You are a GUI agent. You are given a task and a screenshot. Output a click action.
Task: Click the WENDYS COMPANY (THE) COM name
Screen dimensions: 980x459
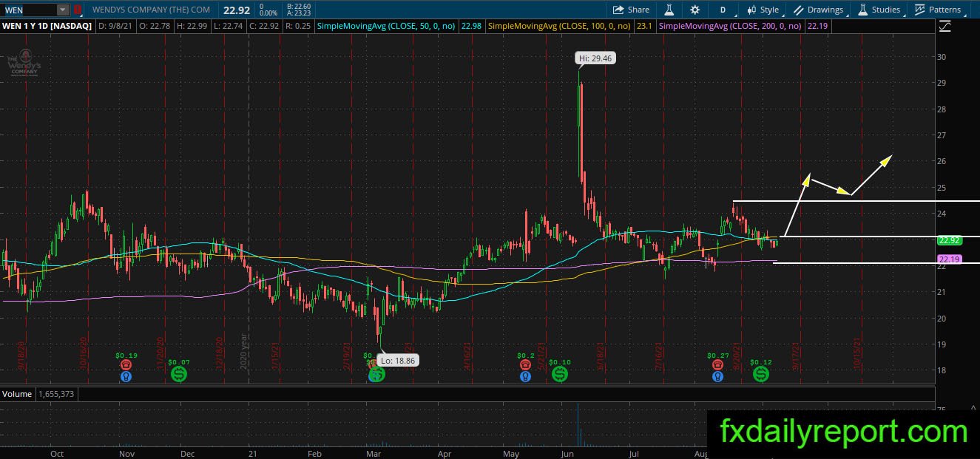point(151,10)
